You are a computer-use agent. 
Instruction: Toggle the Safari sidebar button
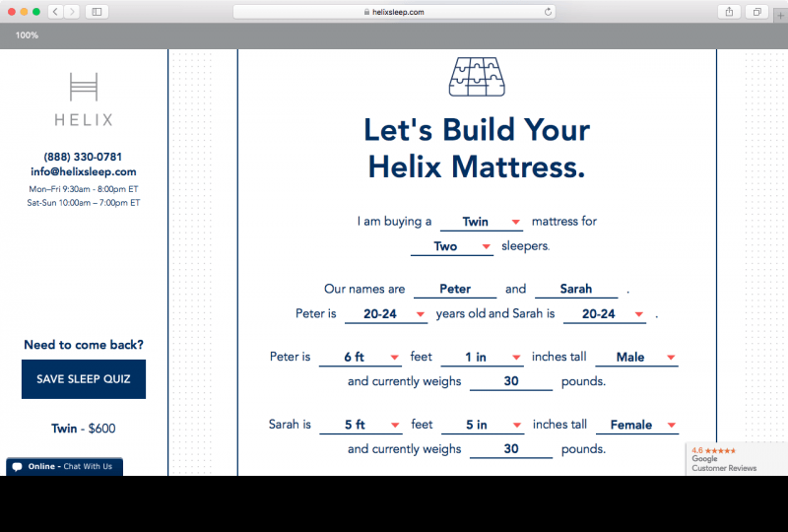(97, 12)
